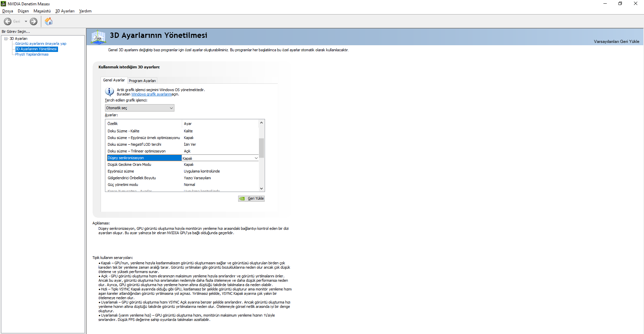Switch to the Program Ayarları tab

coord(142,81)
